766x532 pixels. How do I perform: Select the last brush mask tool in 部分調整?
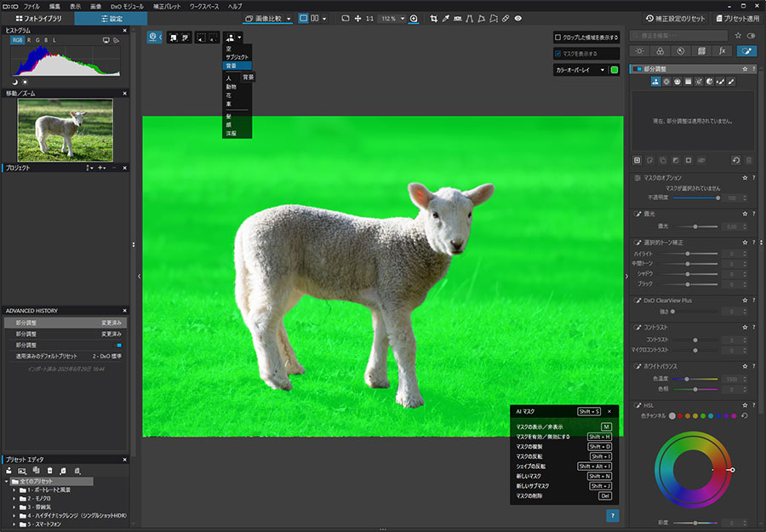731,82
